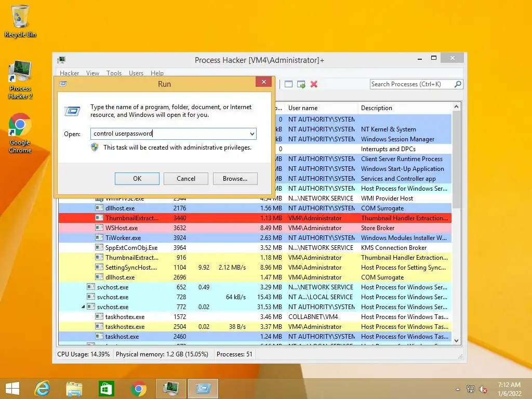The image size is (532, 399).
Task: Select the dllhost.exe row with PID 2696
Action: tap(255, 277)
